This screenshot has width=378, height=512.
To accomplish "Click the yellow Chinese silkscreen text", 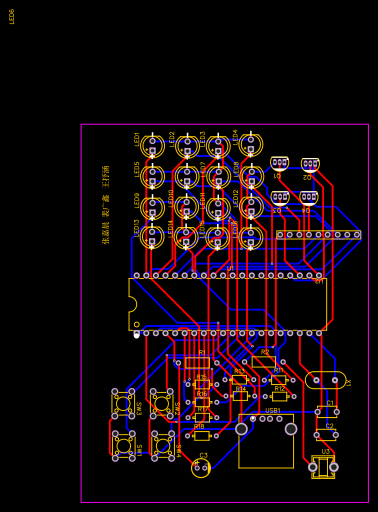I will coord(106,205).
